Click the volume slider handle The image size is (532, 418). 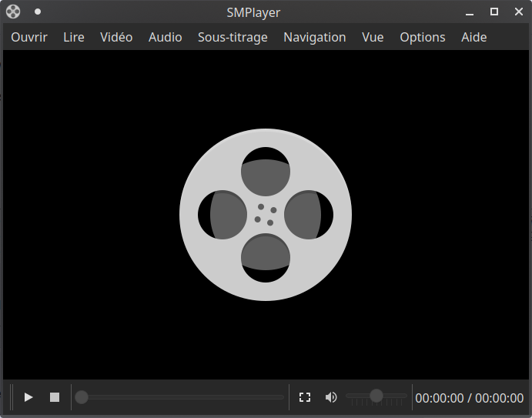[376, 396]
